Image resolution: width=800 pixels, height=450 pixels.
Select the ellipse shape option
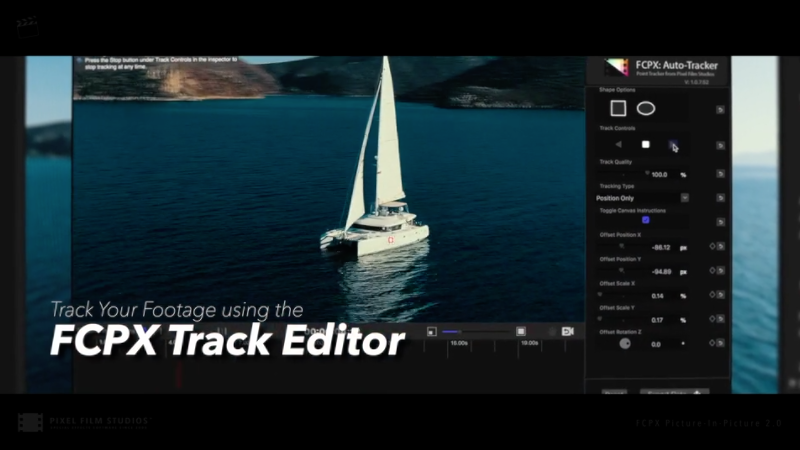646,109
